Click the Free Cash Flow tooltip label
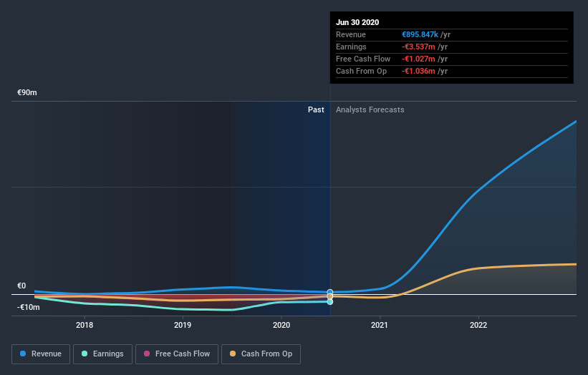The height and width of the screenshot is (375, 588). (x=363, y=59)
